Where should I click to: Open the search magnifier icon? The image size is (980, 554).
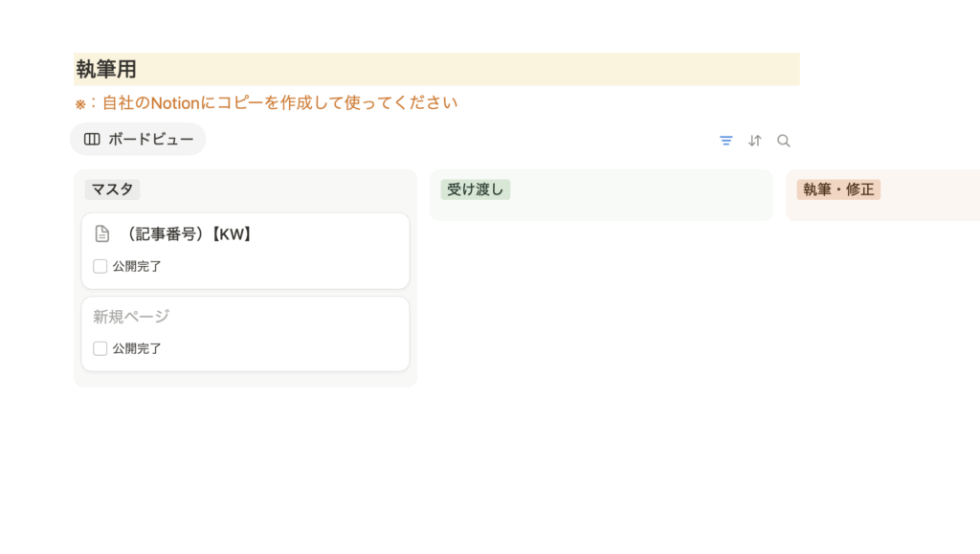[784, 141]
